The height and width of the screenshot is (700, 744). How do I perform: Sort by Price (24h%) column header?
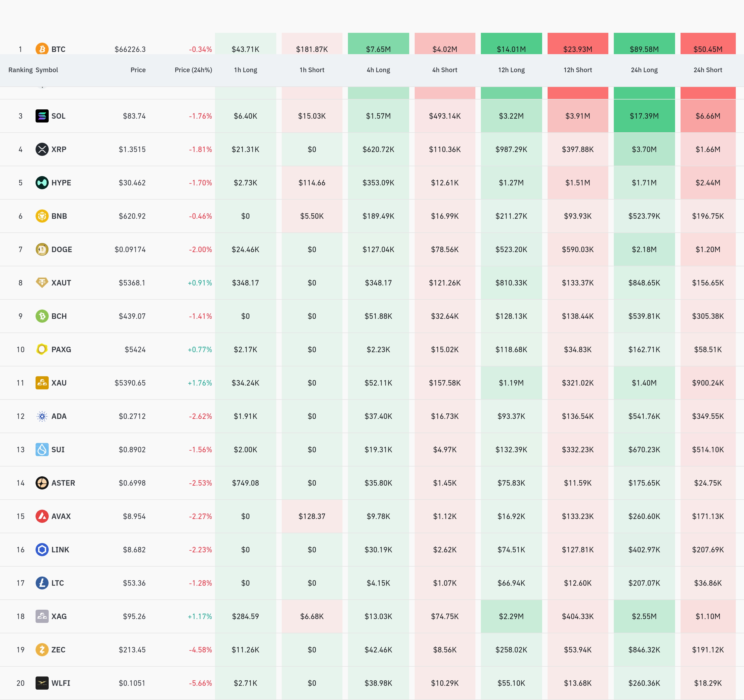click(193, 70)
